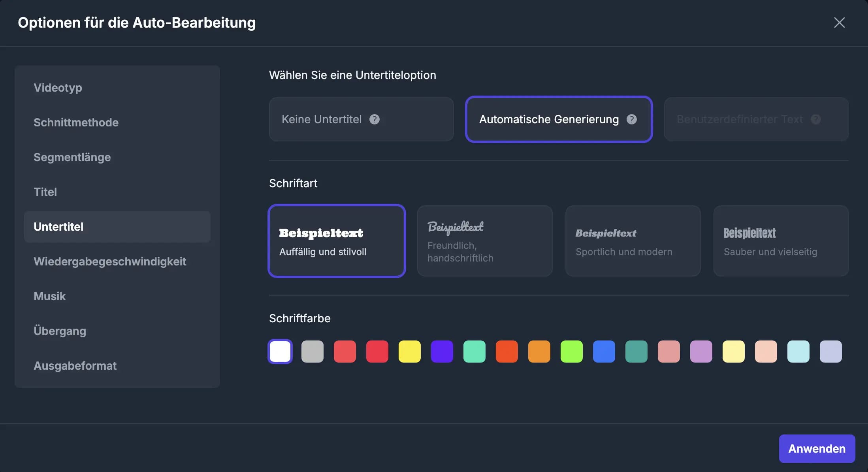The height and width of the screenshot is (472, 868).
Task: Open the help tooltip for Automatische Generierung
Action: (x=632, y=119)
